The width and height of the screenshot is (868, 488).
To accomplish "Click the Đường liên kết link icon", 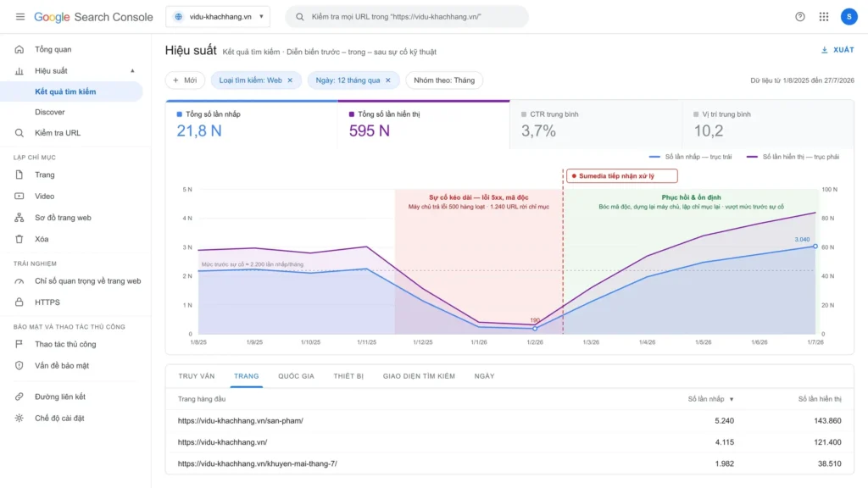I will click(x=19, y=396).
